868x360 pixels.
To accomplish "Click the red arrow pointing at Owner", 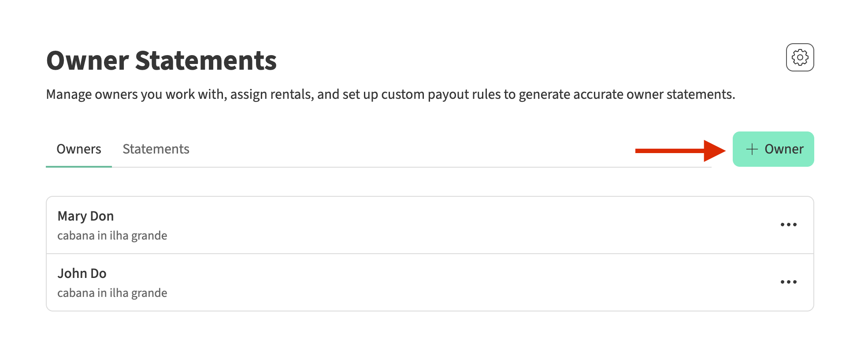I will tap(679, 151).
